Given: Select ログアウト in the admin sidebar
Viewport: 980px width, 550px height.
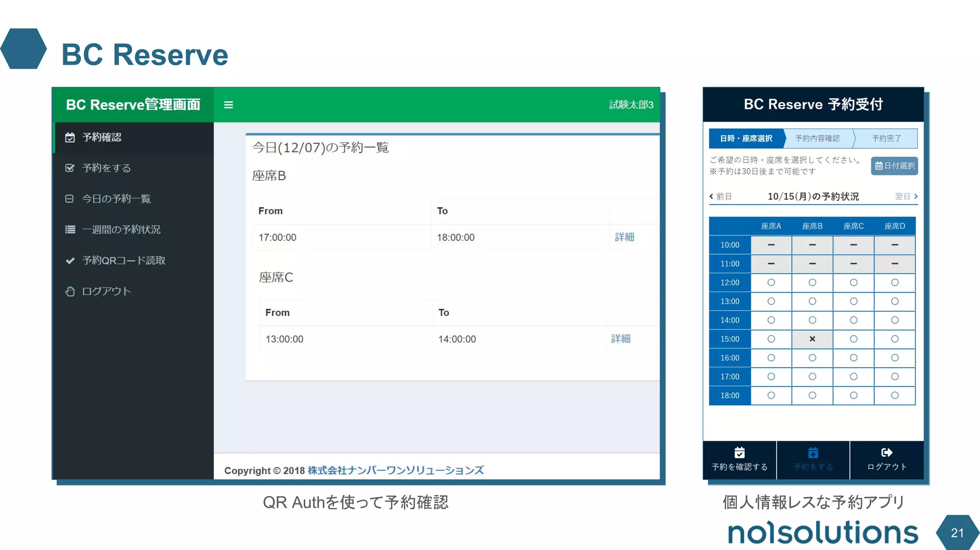Looking at the screenshot, I should tap(134, 291).
